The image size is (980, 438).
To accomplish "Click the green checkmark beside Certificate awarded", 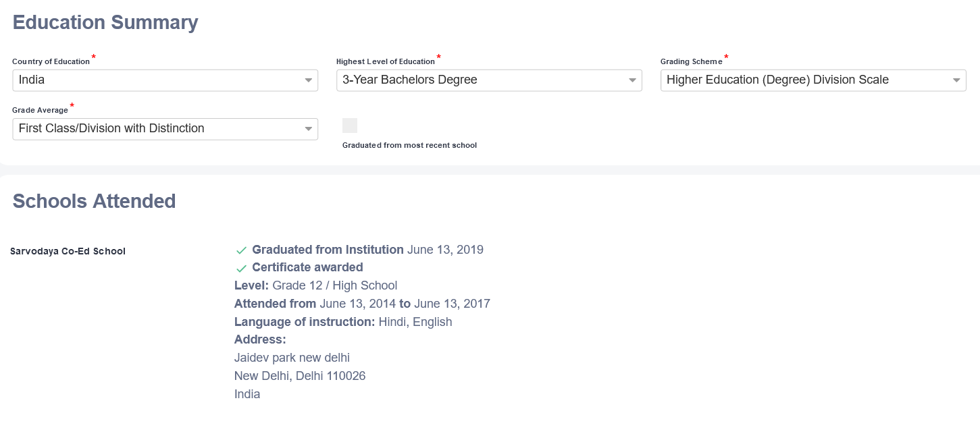I will pos(241,268).
